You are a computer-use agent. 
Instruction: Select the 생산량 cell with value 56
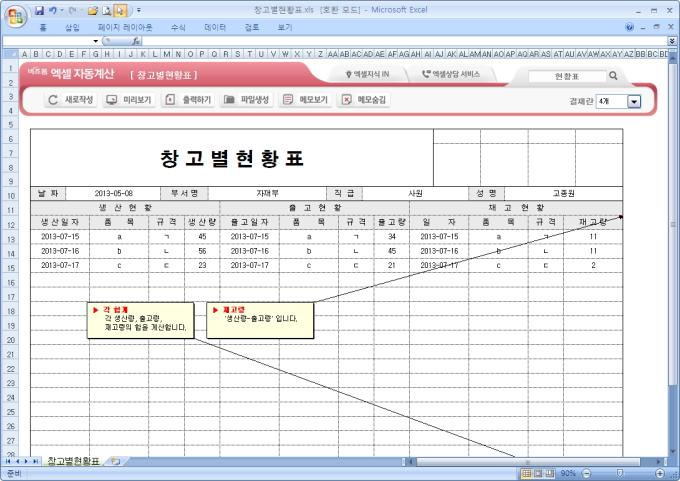coord(202,251)
